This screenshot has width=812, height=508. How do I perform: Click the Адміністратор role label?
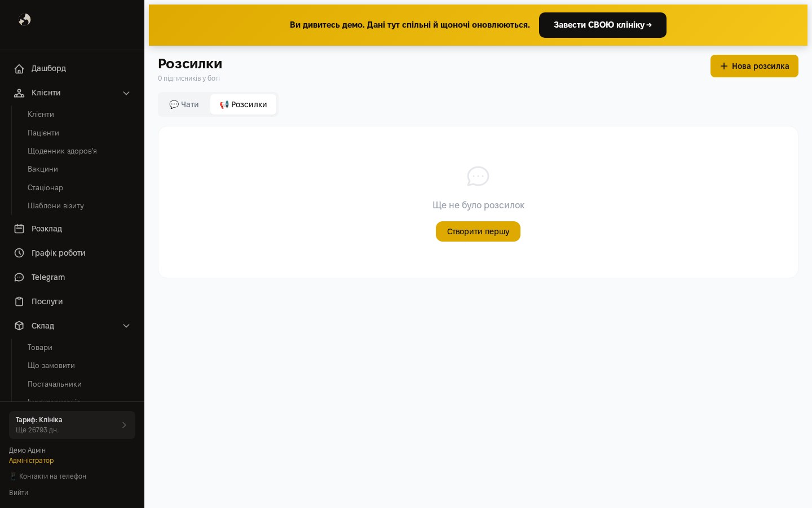(x=31, y=461)
